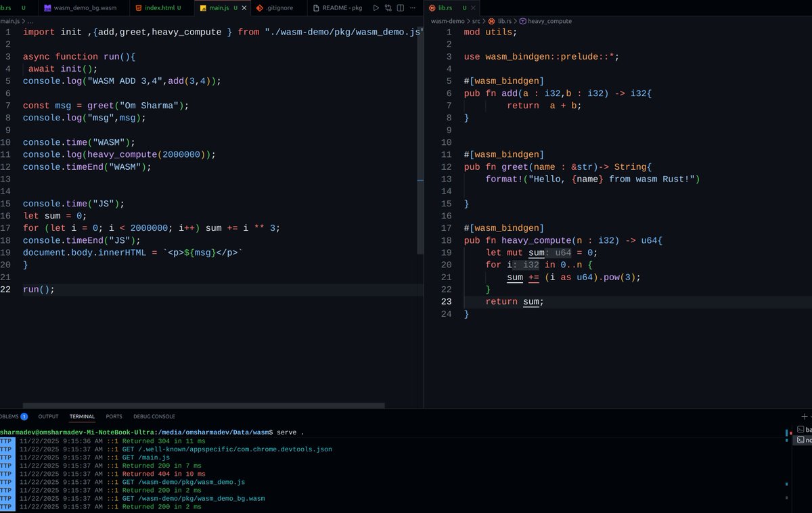
Task: Open the PORTS panel tab
Action: click(114, 416)
